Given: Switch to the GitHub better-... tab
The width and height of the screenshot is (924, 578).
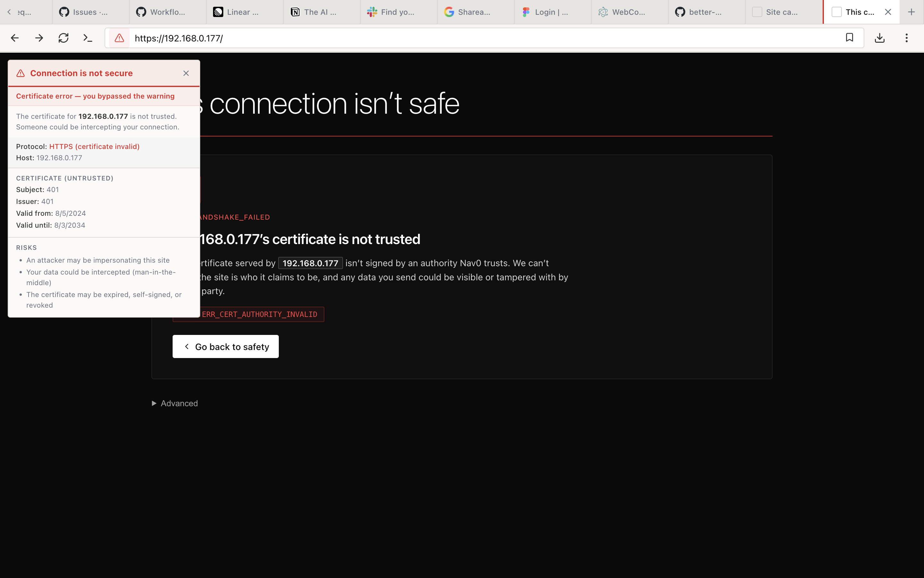Looking at the screenshot, I should (707, 12).
